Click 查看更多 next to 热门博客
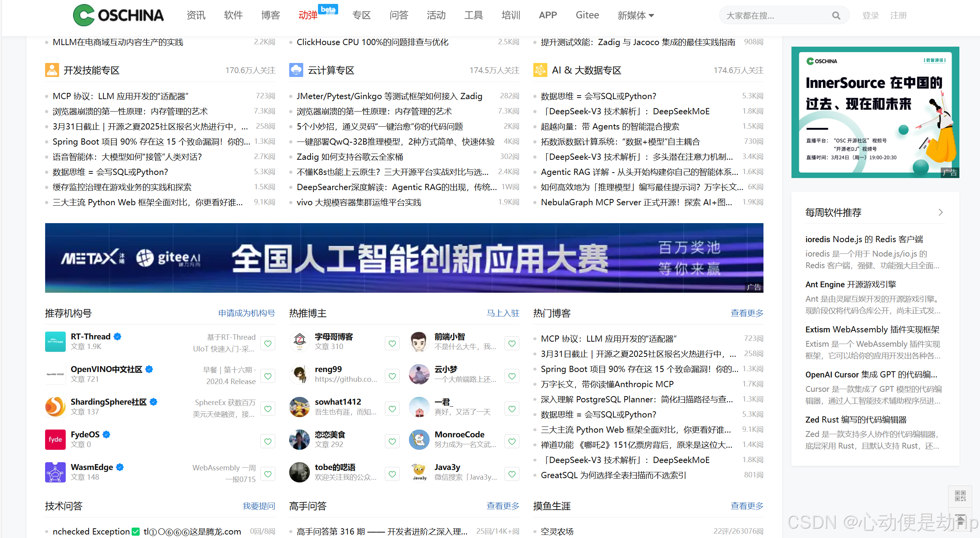980x538 pixels. point(747,313)
